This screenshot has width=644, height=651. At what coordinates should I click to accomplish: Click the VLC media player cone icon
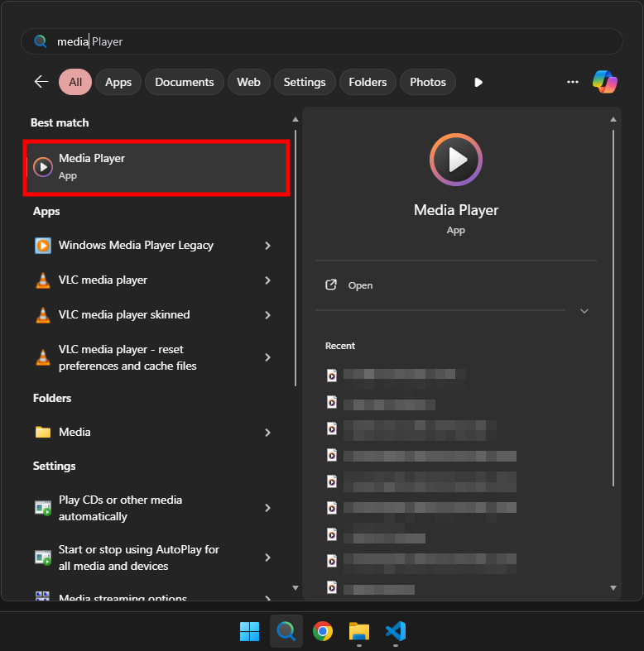pos(43,280)
